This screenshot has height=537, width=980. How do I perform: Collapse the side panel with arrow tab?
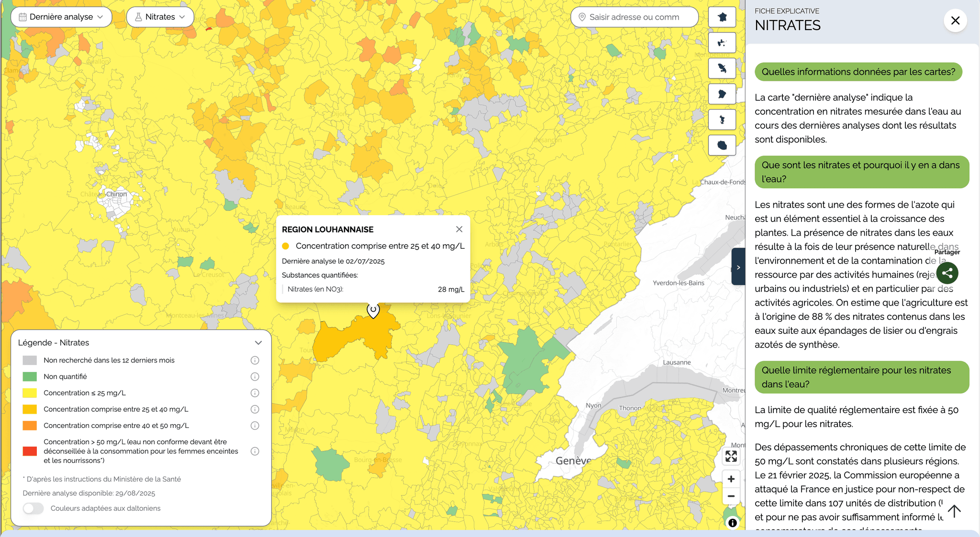pos(738,267)
